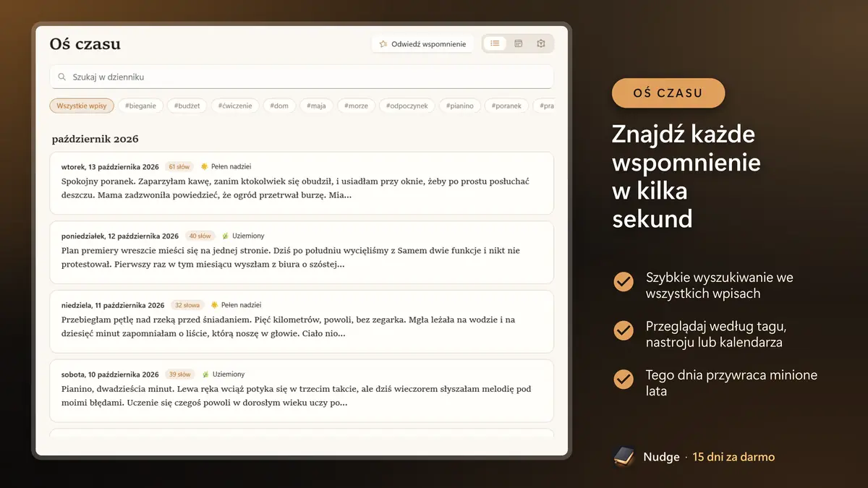Click the 40 słów word-count badge
This screenshot has height=488, width=868.
(x=200, y=236)
